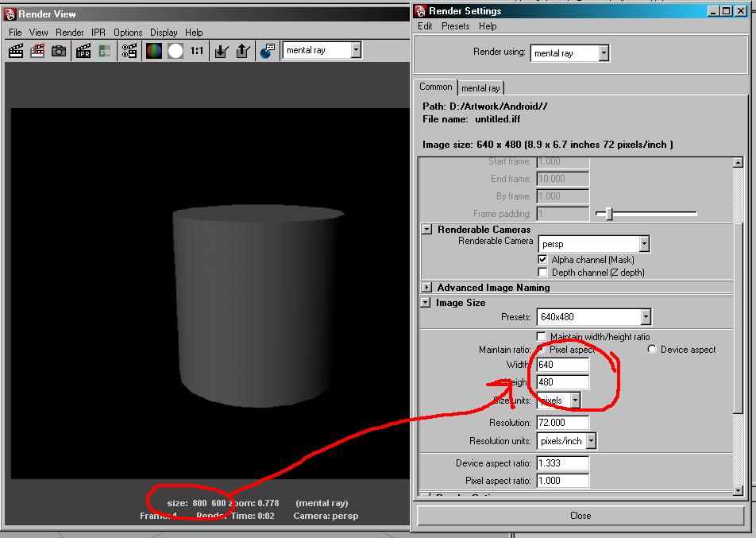The height and width of the screenshot is (538, 756).
Task: Click the Pixel aspect ratio field
Action: click(x=563, y=481)
